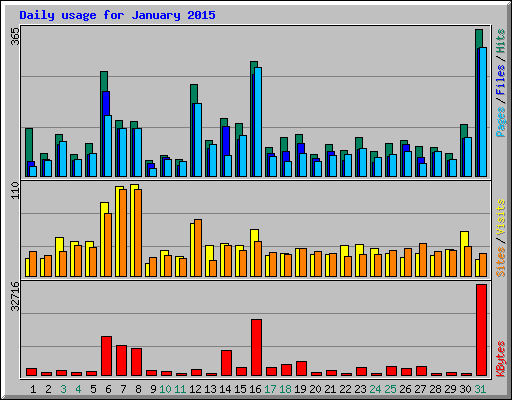Select day label 5 on x-axis
The width and height of the screenshot is (512, 400).
[x=93, y=389]
